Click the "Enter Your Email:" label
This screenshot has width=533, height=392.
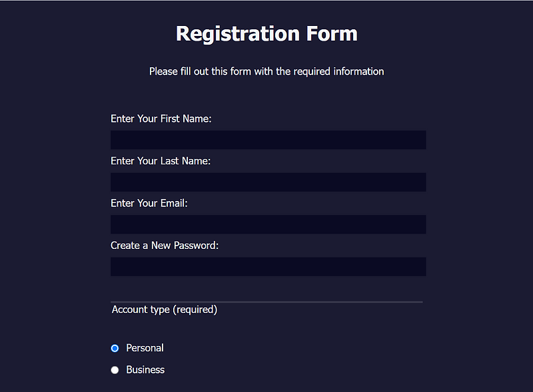[149, 204]
